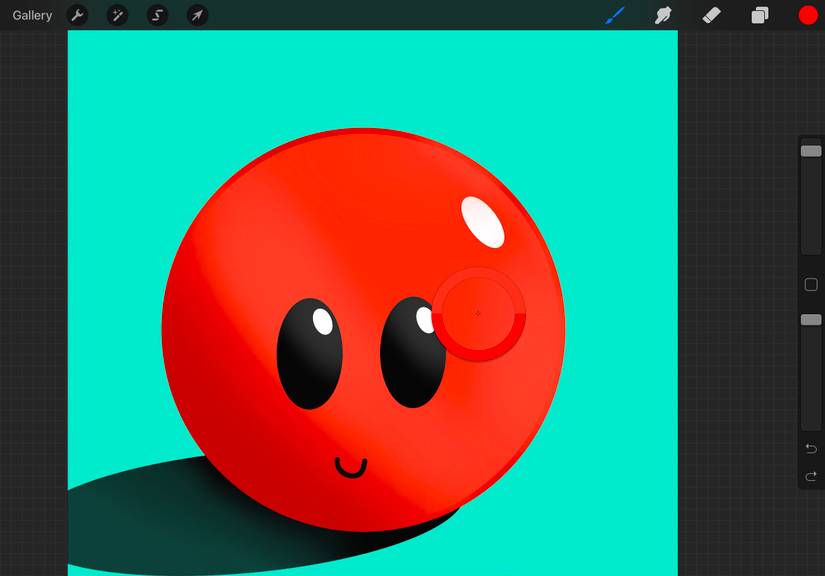Open the Adjustments magic wand menu
Screen dimensions: 825x576
[117, 15]
